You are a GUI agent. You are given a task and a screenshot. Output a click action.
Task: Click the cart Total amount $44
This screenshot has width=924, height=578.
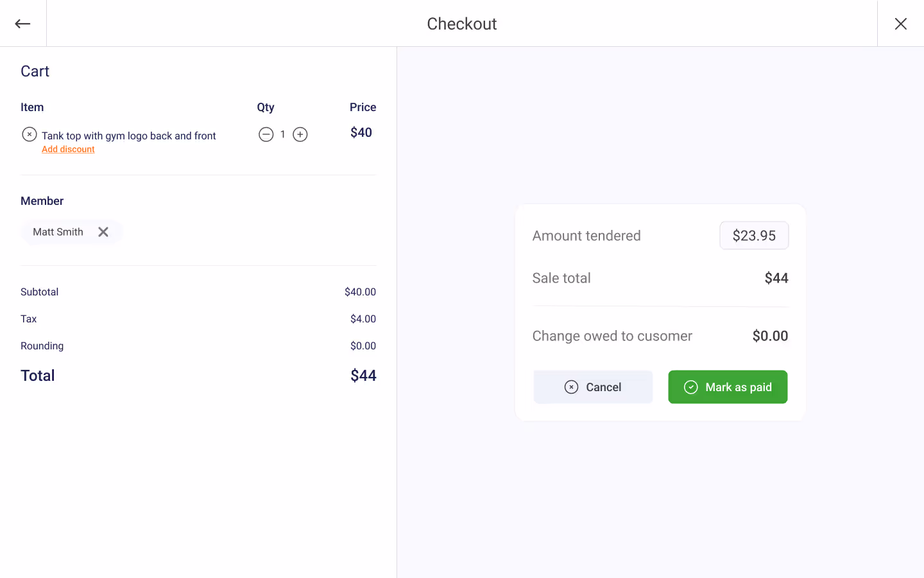point(363,376)
